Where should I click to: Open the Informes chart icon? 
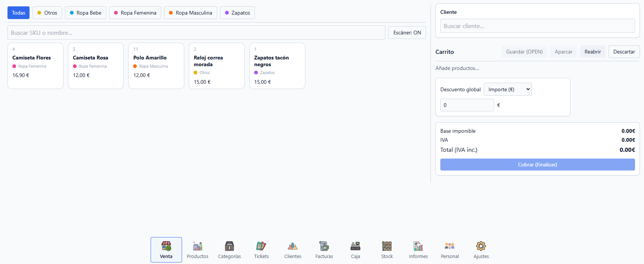point(418,246)
